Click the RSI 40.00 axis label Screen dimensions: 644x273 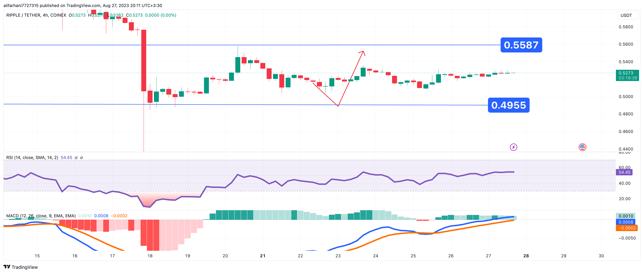[x=624, y=183]
